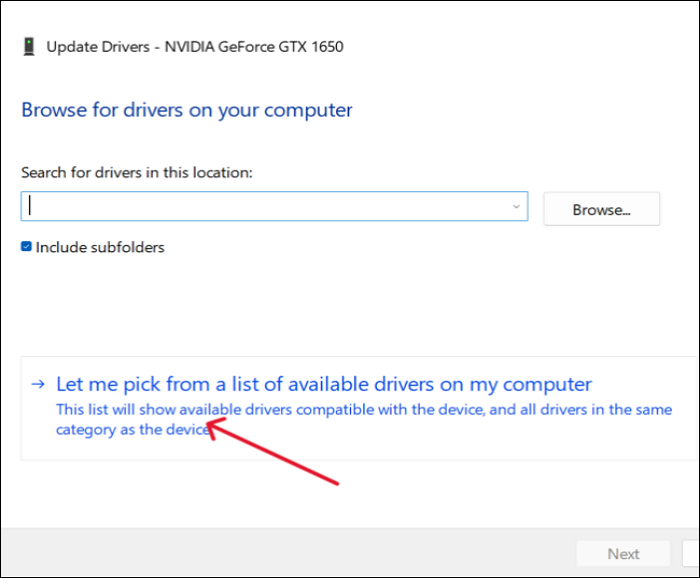Click the Update Drivers title text
The width and height of the screenshot is (700, 578).
[x=97, y=47]
